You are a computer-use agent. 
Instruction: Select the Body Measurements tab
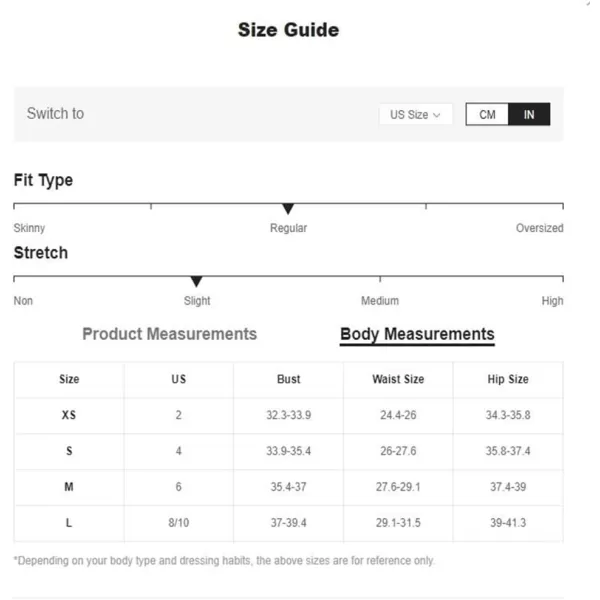point(417,334)
